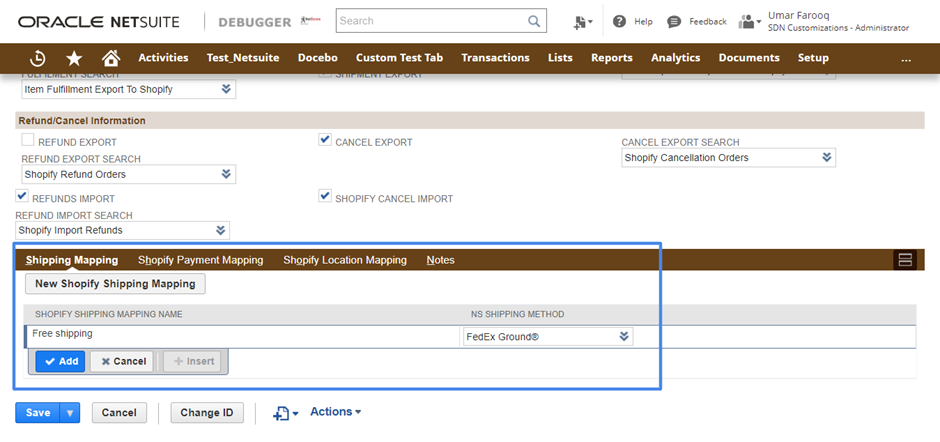Click the bottom Cancel button beside Save
Image resolution: width=940 pixels, height=442 pixels.
coord(119,413)
